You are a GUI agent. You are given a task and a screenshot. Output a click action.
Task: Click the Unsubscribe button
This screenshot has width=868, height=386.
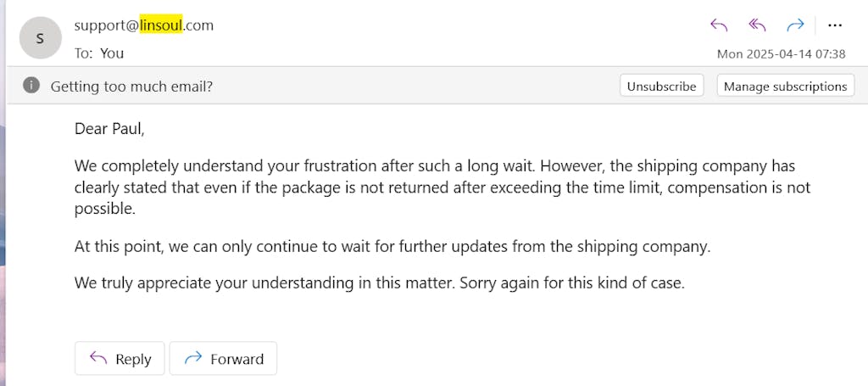click(x=662, y=86)
